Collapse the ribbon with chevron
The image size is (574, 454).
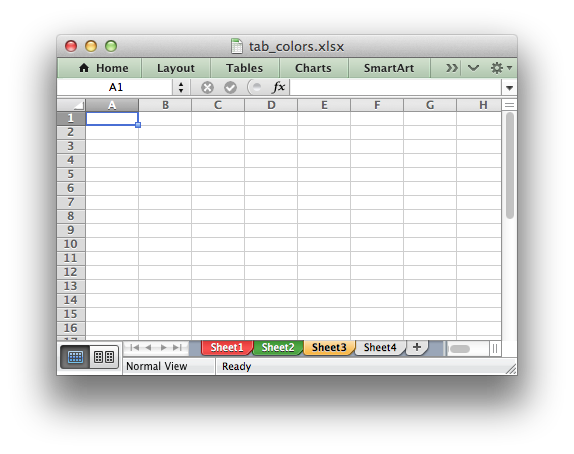click(x=473, y=68)
